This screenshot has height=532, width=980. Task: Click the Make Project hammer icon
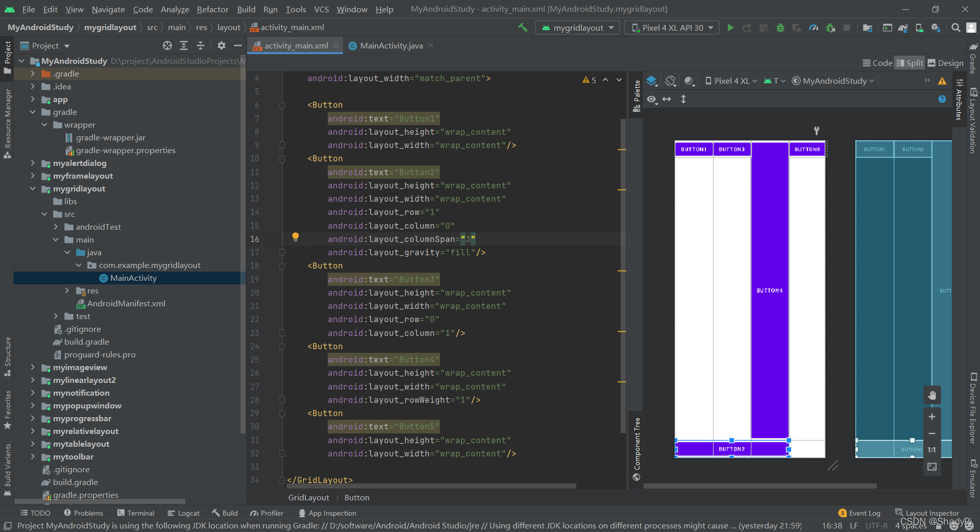(x=523, y=28)
